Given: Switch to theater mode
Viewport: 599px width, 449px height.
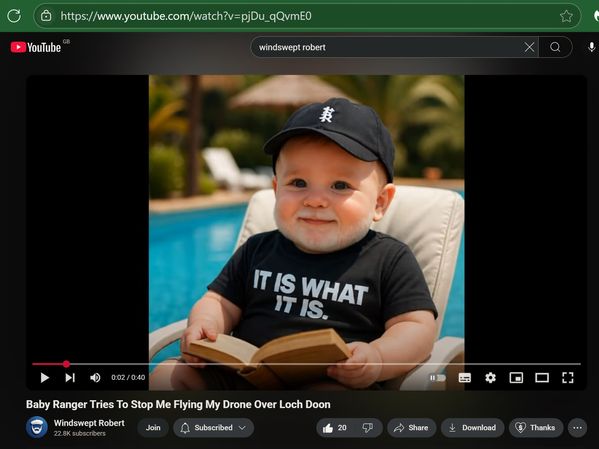Looking at the screenshot, I should (x=542, y=378).
